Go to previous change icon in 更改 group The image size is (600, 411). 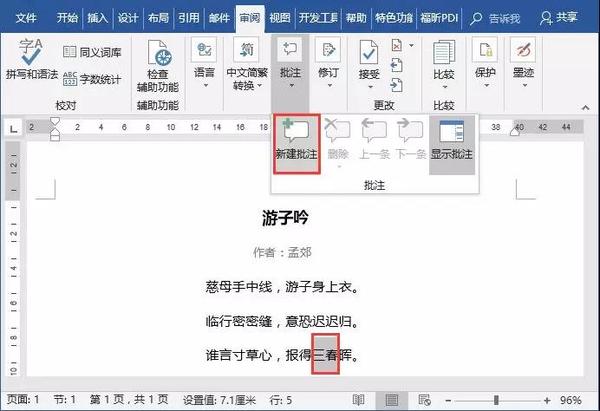pyautogui.click(x=396, y=65)
